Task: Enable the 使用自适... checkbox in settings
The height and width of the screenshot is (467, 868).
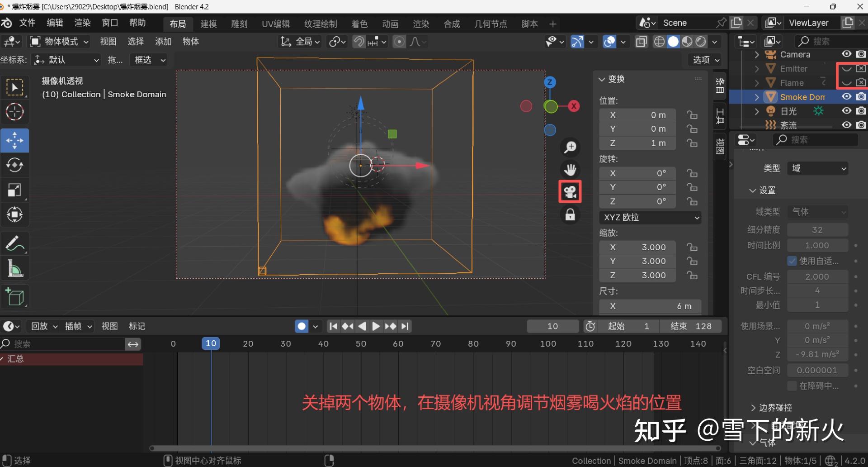Action: 792,261
